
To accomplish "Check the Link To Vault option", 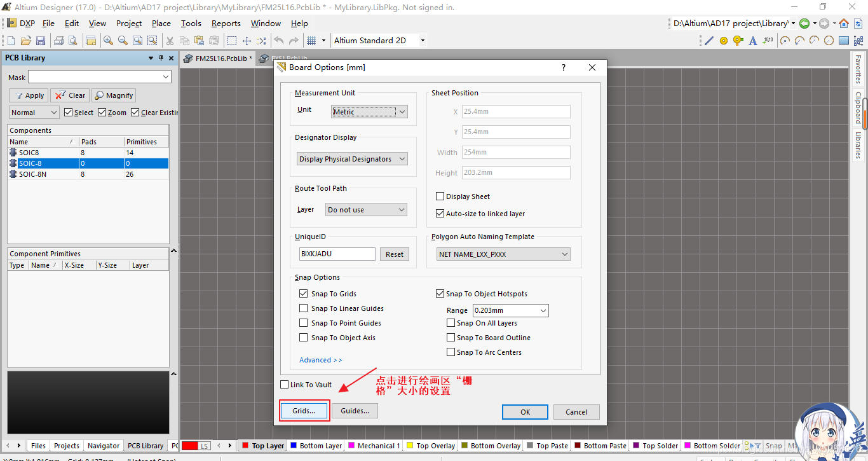I will pos(285,385).
